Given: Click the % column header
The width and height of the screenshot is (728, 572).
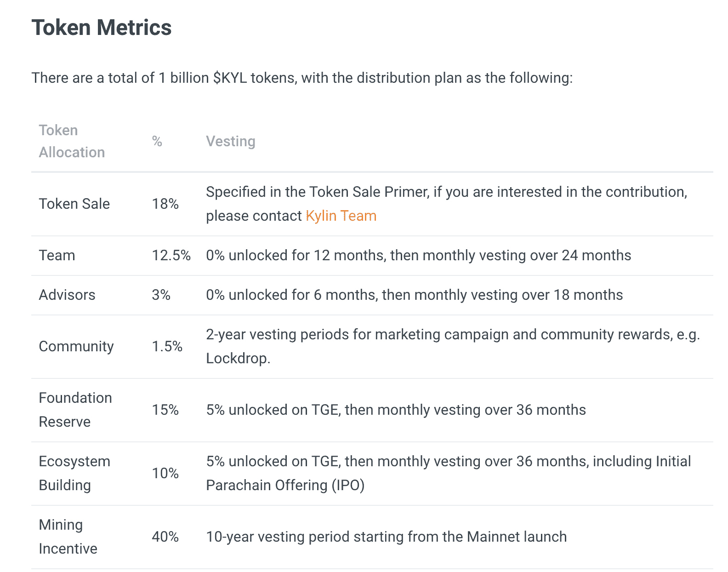Looking at the screenshot, I should 157,141.
